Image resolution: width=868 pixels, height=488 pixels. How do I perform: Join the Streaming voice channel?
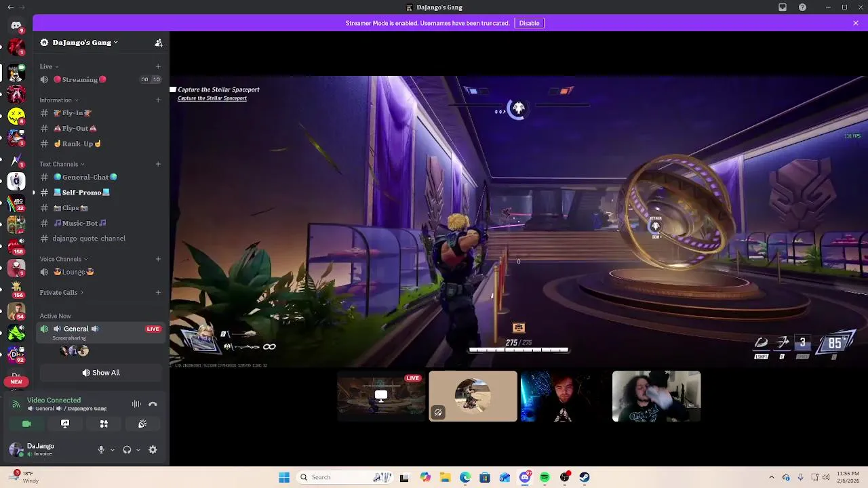click(x=100, y=79)
